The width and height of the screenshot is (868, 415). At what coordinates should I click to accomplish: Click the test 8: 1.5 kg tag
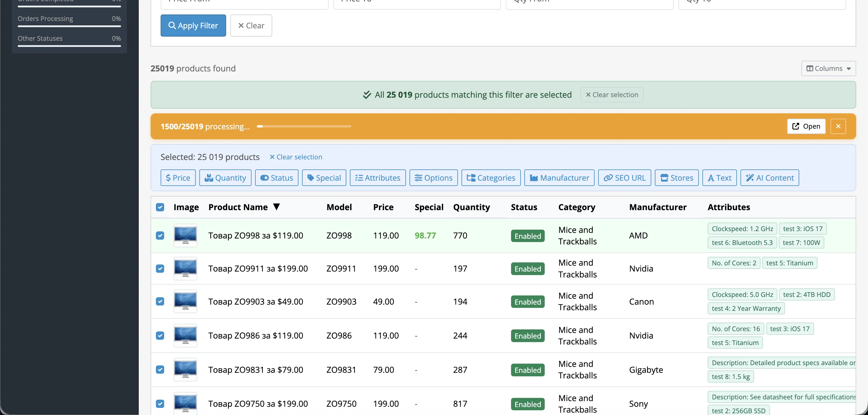click(730, 377)
